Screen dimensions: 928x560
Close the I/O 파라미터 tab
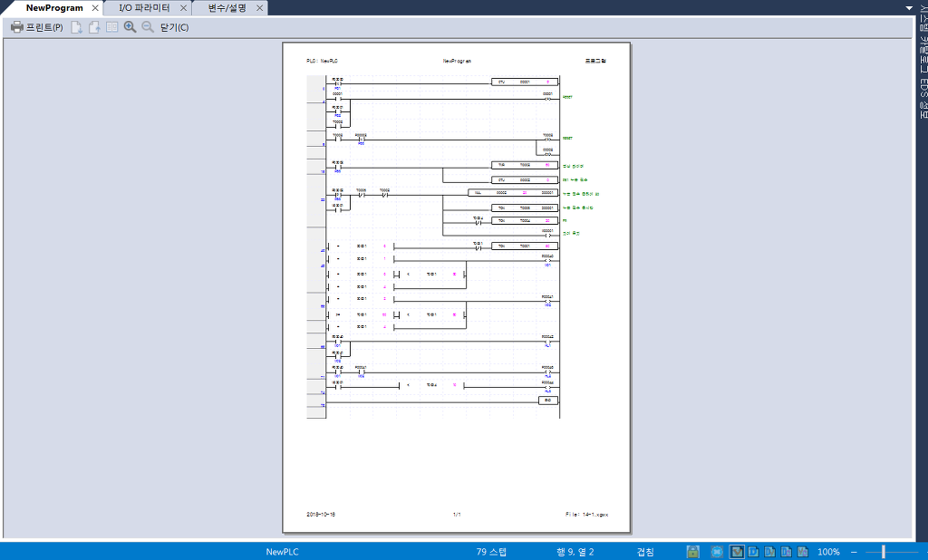click(183, 7)
